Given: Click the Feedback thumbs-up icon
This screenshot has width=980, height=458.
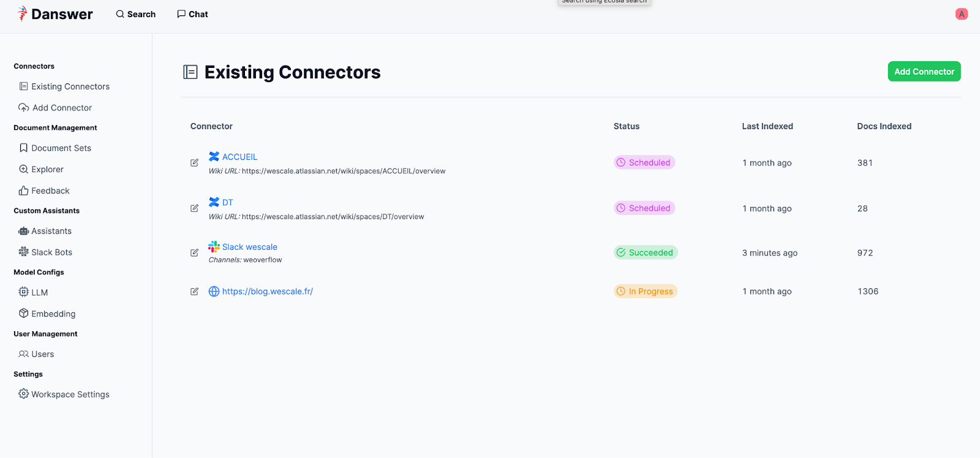Looking at the screenshot, I should pyautogui.click(x=23, y=190).
